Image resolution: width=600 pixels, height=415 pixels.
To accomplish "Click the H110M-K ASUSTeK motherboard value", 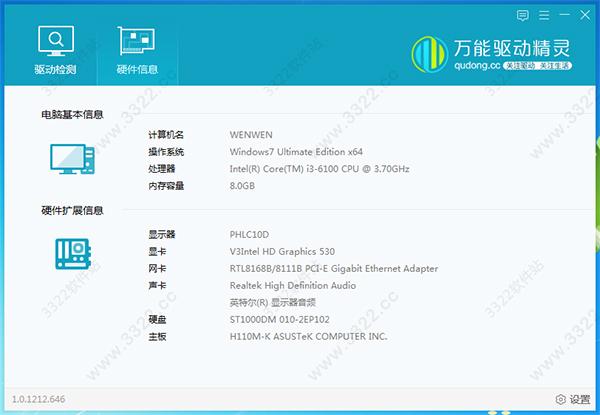I will coord(308,337).
